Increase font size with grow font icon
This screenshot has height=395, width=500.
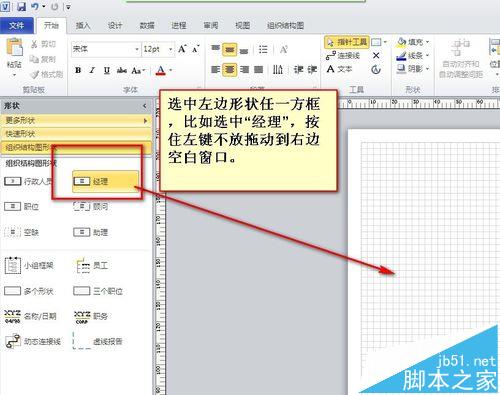[x=182, y=49]
